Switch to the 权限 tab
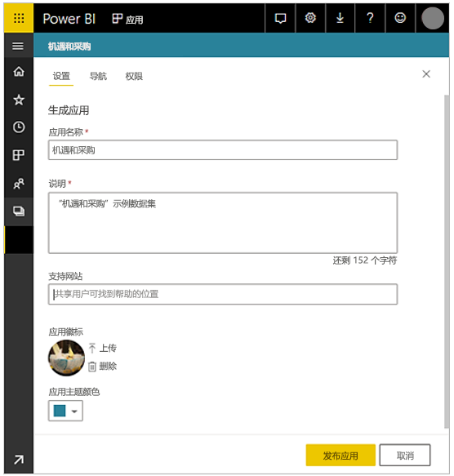454x476 pixels. coord(134,76)
